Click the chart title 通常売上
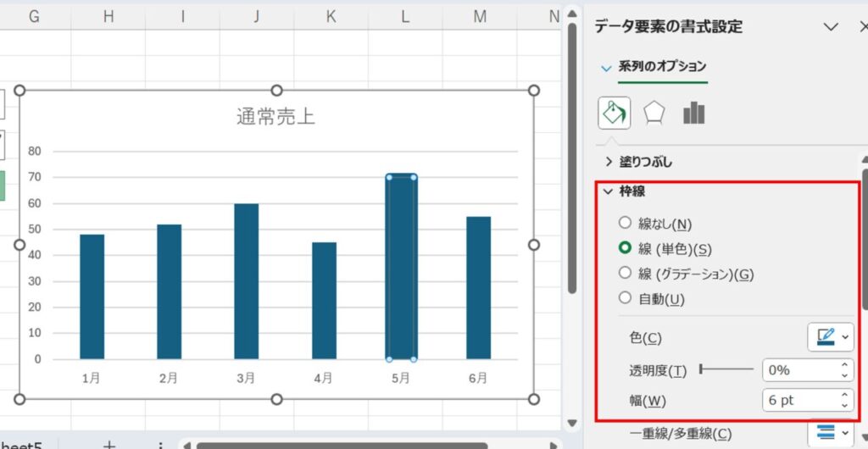This screenshot has height=449, width=868. click(275, 117)
